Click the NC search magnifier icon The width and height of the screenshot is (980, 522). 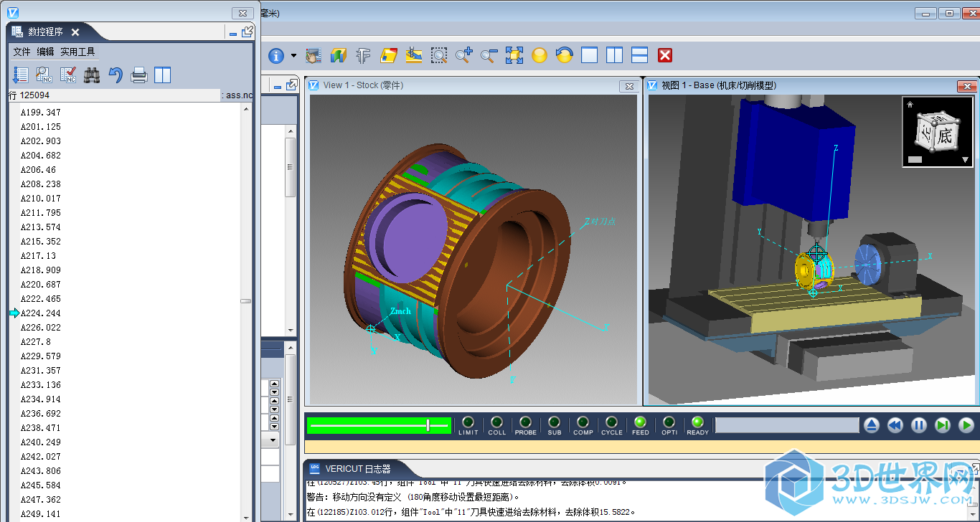[44, 75]
